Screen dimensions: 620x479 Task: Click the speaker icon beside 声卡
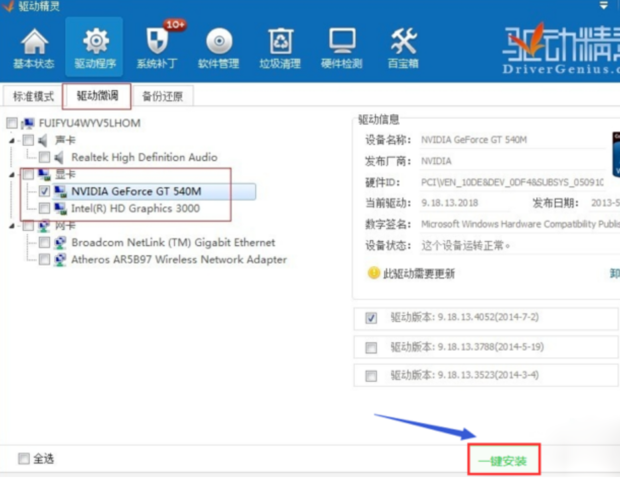[x=43, y=140]
